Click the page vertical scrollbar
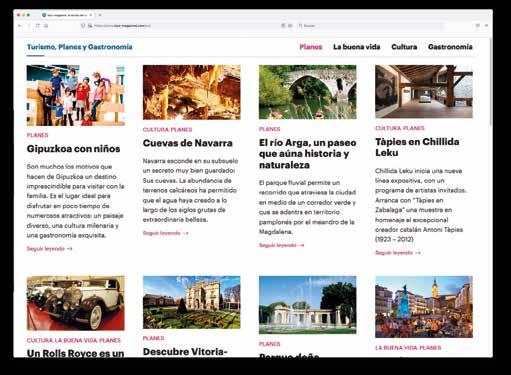 (491, 197)
